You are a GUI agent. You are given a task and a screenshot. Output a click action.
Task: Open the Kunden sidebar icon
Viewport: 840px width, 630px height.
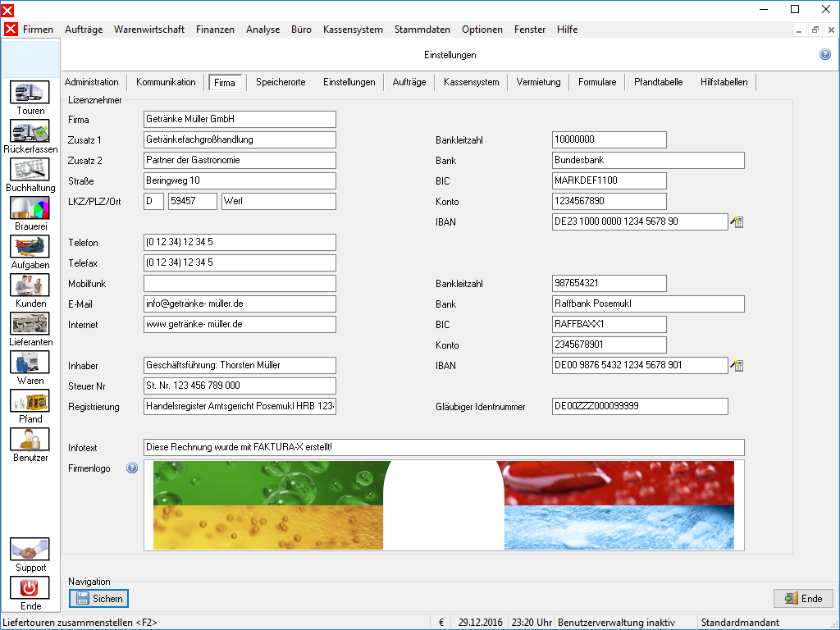30,285
